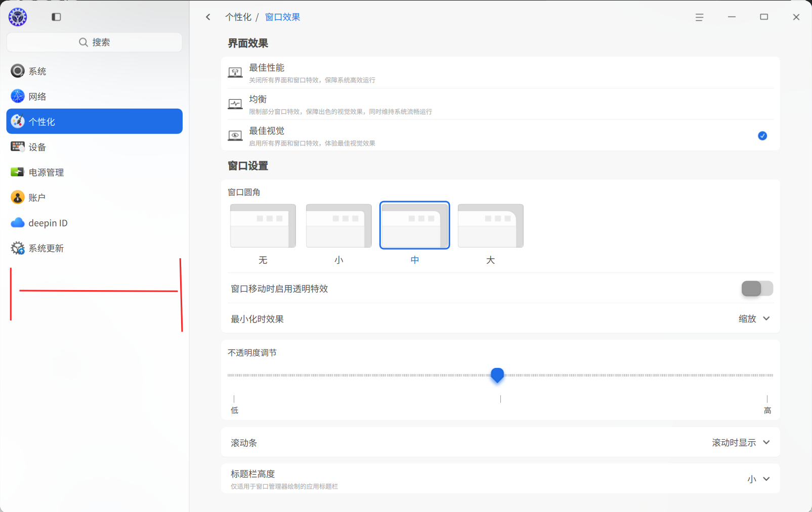
Task: Open 电源管理 in the sidebar
Action: click(x=94, y=172)
